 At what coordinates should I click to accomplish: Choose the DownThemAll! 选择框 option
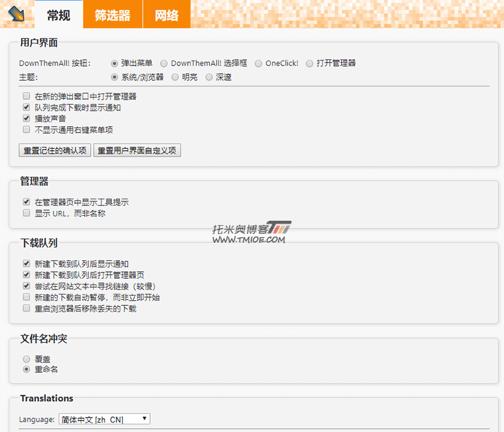(164, 63)
